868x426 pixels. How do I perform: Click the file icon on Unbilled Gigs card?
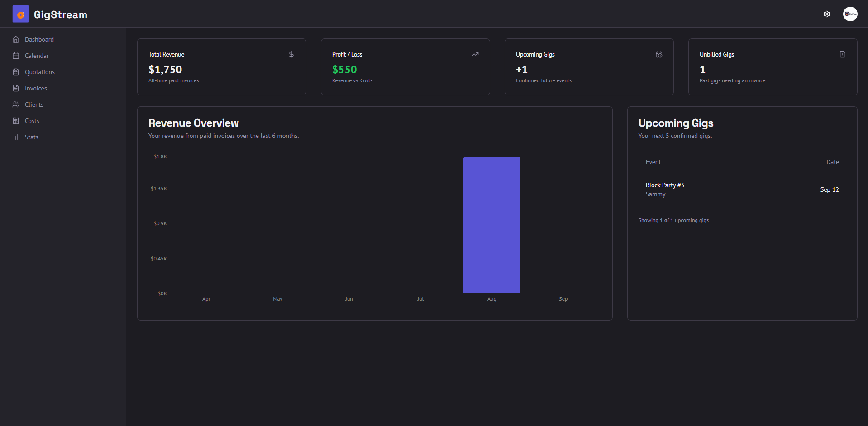pos(842,54)
